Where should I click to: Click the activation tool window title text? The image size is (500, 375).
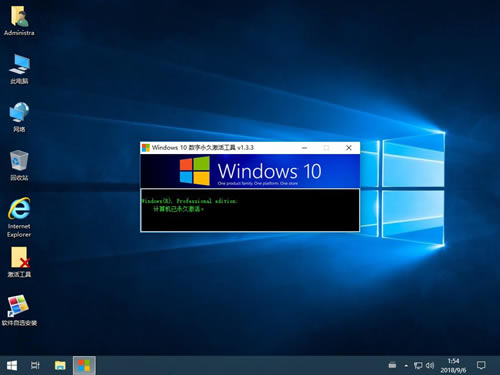[203, 148]
